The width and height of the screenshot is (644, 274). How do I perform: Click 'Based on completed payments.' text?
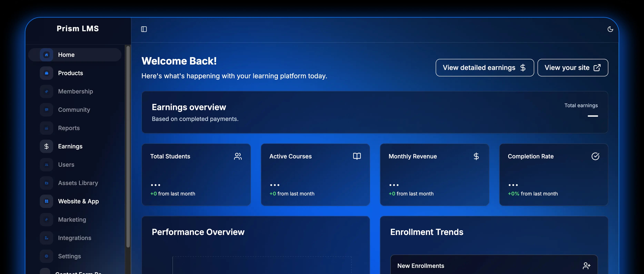[x=195, y=119]
